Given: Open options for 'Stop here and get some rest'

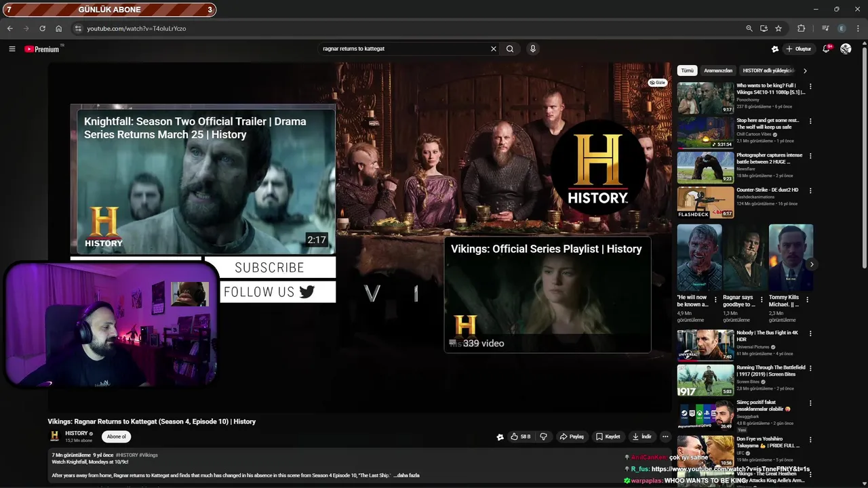Looking at the screenshot, I should (x=810, y=121).
